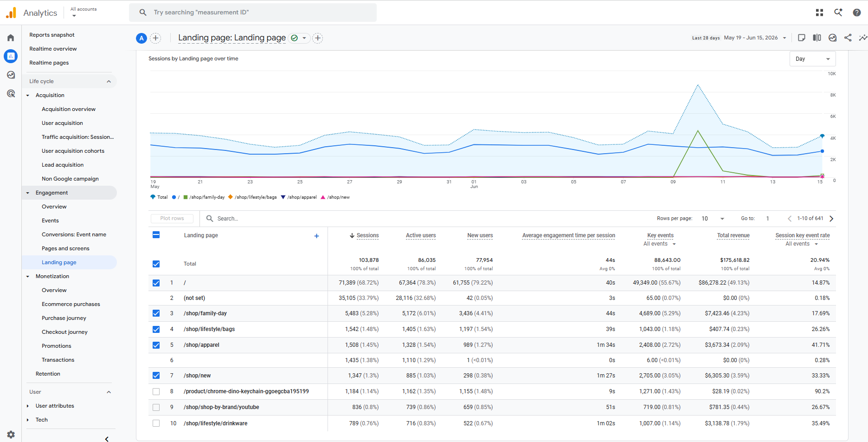Open the Insights icon in report toolbar
The height and width of the screenshot is (442, 868).
point(832,38)
